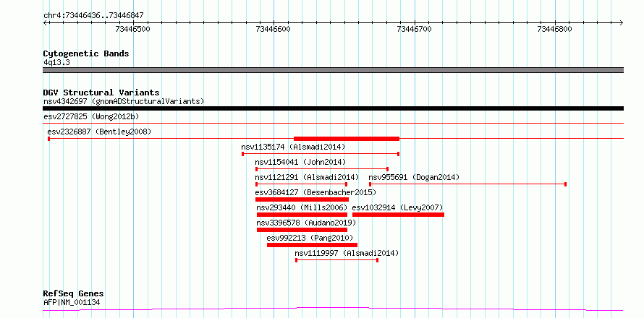Image resolution: width=644 pixels, height=318 pixels.
Task: Select the 73446600 ruler position label
Action: click(273, 29)
